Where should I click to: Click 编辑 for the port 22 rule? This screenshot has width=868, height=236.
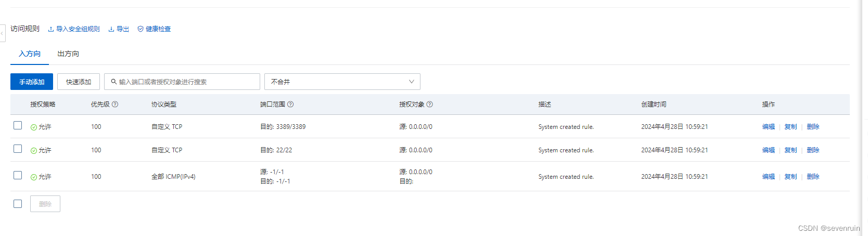click(768, 150)
